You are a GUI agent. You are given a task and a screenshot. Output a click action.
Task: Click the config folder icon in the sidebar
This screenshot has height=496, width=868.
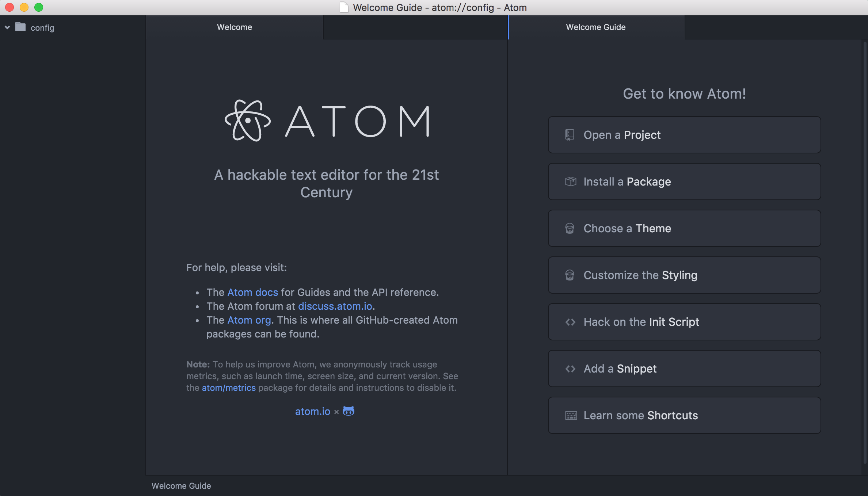(x=21, y=27)
